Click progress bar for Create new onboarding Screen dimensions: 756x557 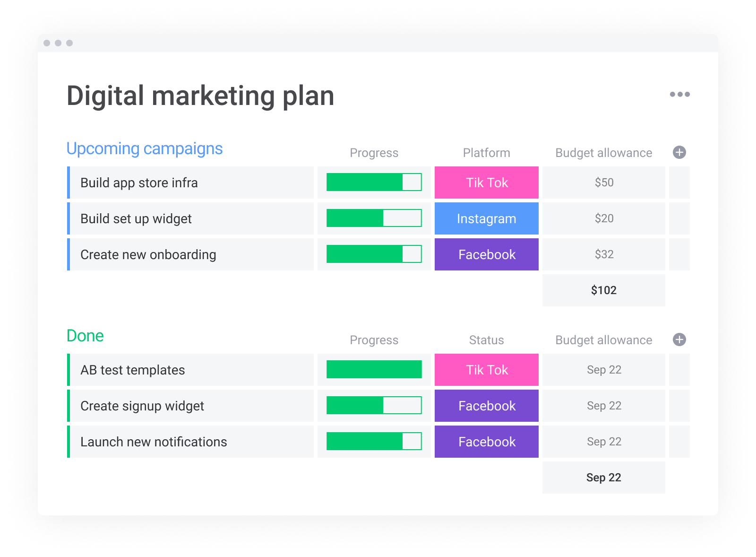pyautogui.click(x=374, y=254)
